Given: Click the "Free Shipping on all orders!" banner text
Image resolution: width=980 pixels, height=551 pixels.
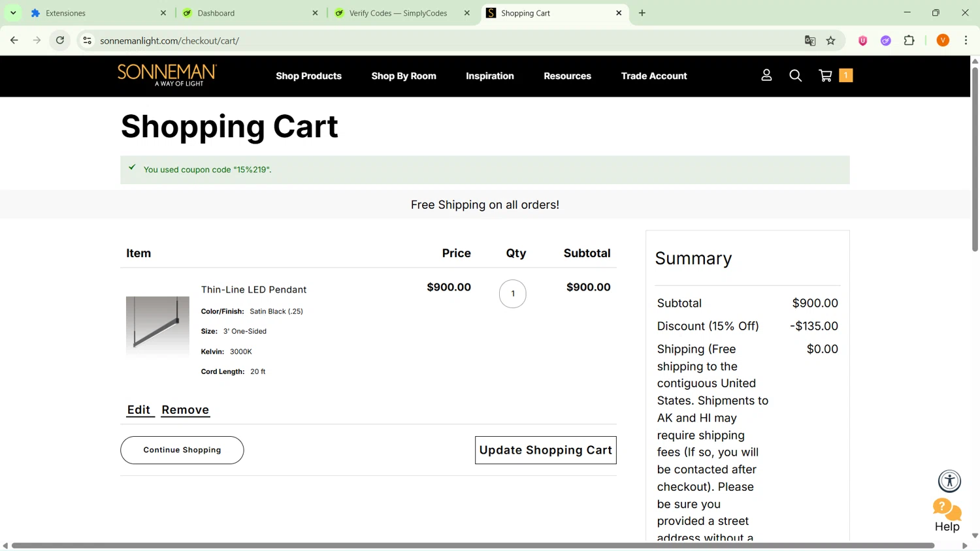Looking at the screenshot, I should (x=485, y=205).
